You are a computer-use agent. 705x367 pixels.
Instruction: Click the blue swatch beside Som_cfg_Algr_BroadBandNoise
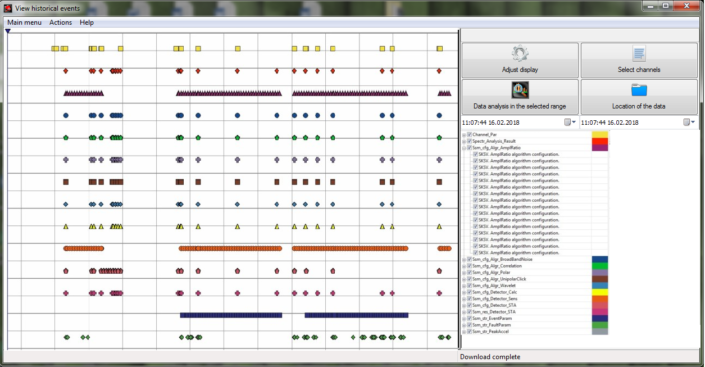[600, 260]
